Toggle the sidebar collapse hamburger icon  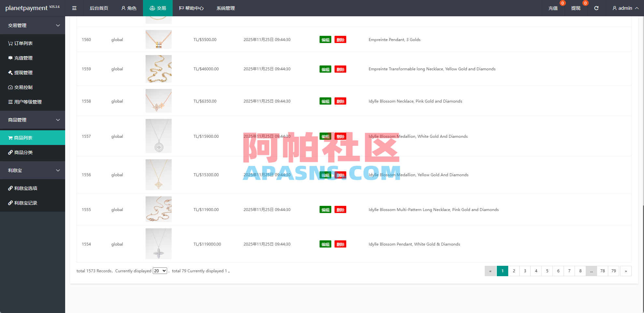[74, 8]
